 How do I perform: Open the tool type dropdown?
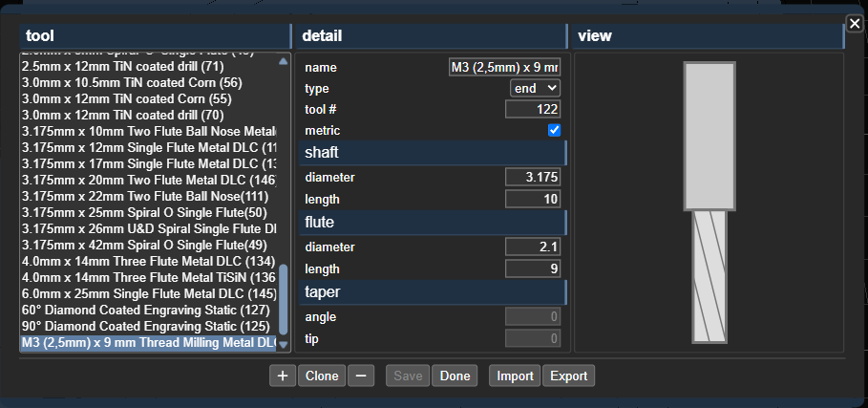coord(535,88)
